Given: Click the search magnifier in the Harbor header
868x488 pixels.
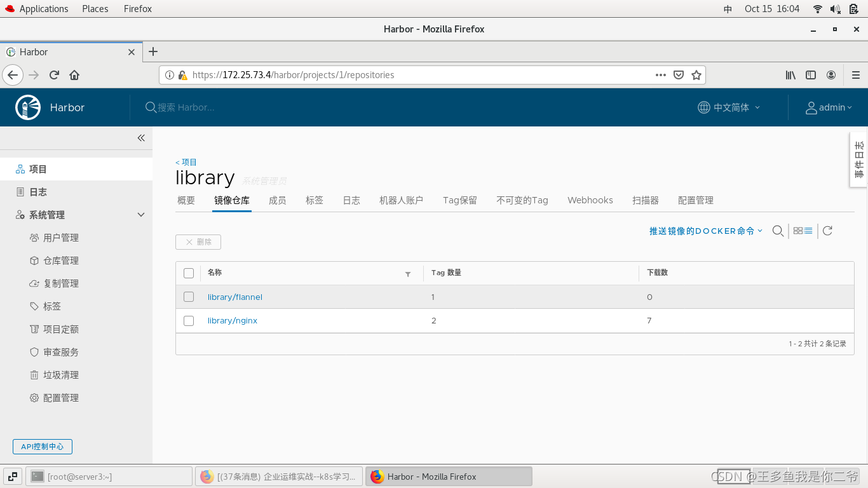Looking at the screenshot, I should click(x=151, y=107).
